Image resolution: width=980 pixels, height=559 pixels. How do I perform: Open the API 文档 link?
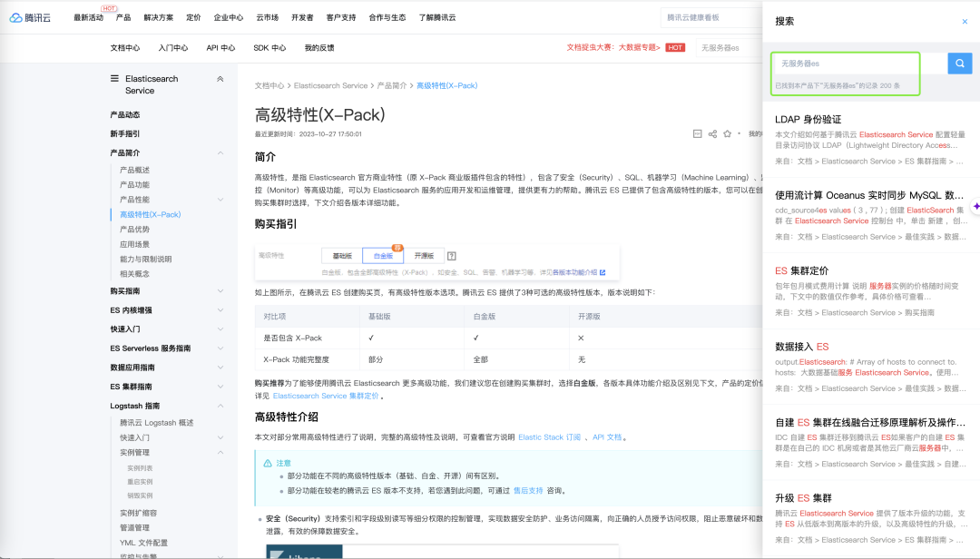click(607, 437)
